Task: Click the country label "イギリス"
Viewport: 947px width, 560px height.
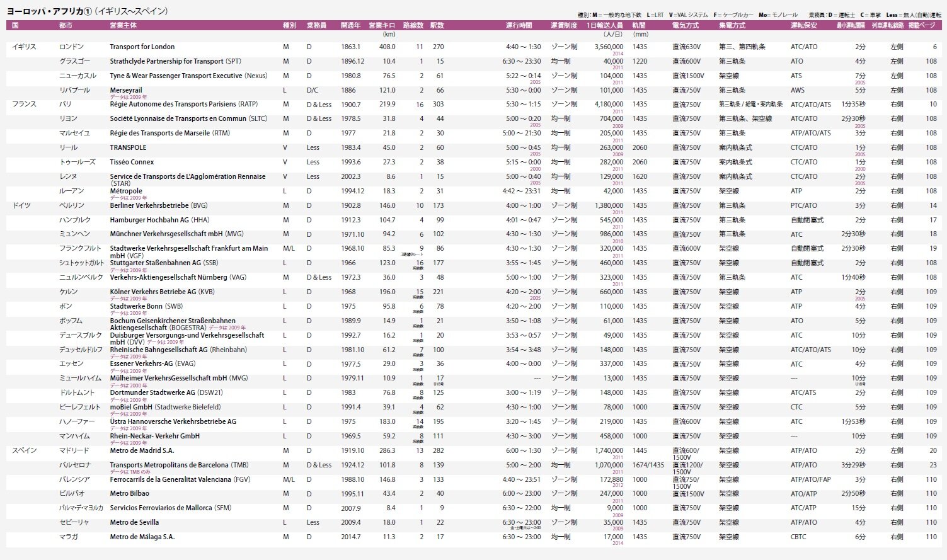Action: pos(24,47)
